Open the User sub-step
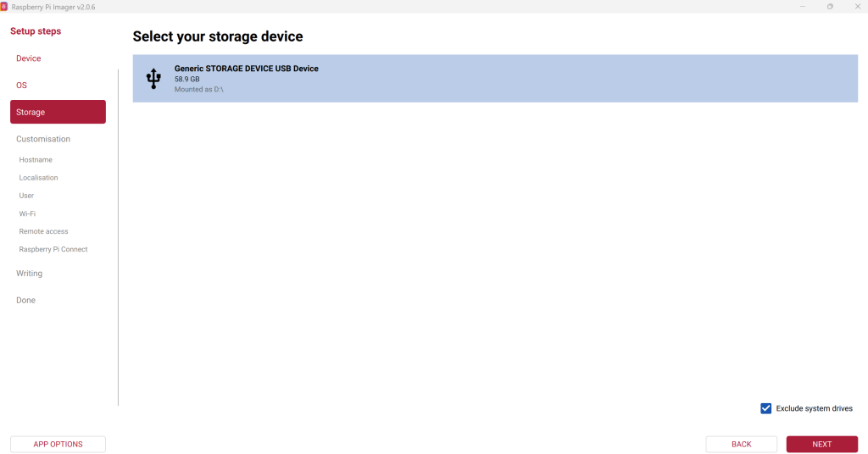 click(26, 196)
